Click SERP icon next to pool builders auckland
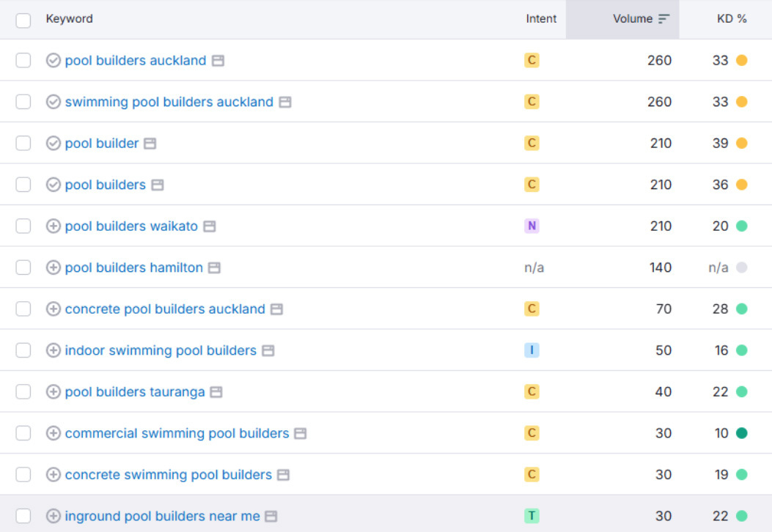 [218, 61]
